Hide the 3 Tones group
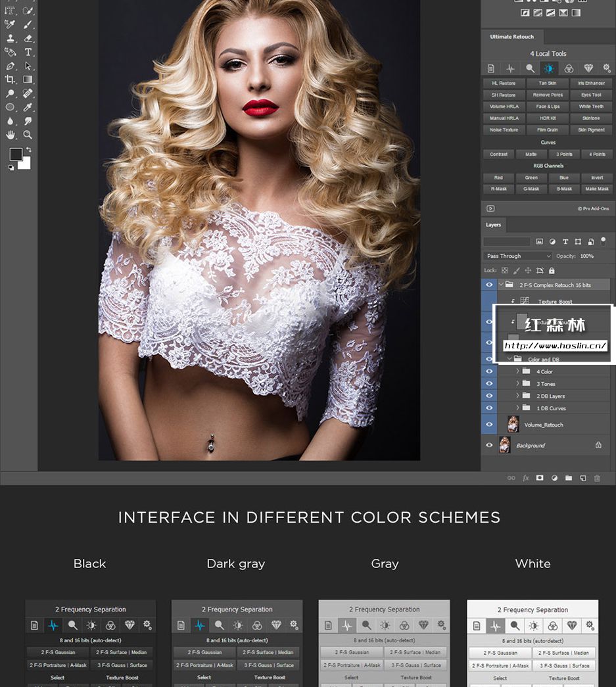Image resolution: width=616 pixels, height=687 pixels. tap(489, 383)
